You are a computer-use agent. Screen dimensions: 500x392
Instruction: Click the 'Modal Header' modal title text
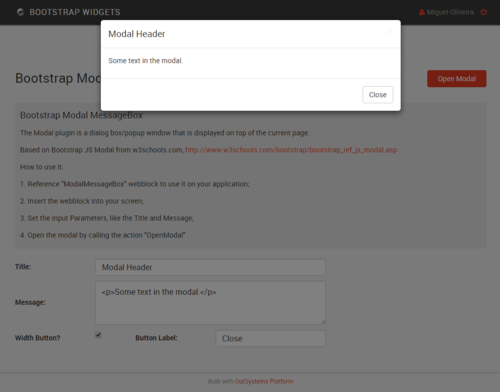point(137,34)
